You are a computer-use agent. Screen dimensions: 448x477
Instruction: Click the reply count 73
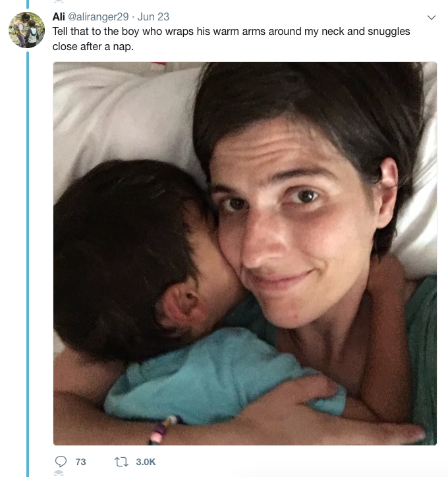(x=80, y=462)
